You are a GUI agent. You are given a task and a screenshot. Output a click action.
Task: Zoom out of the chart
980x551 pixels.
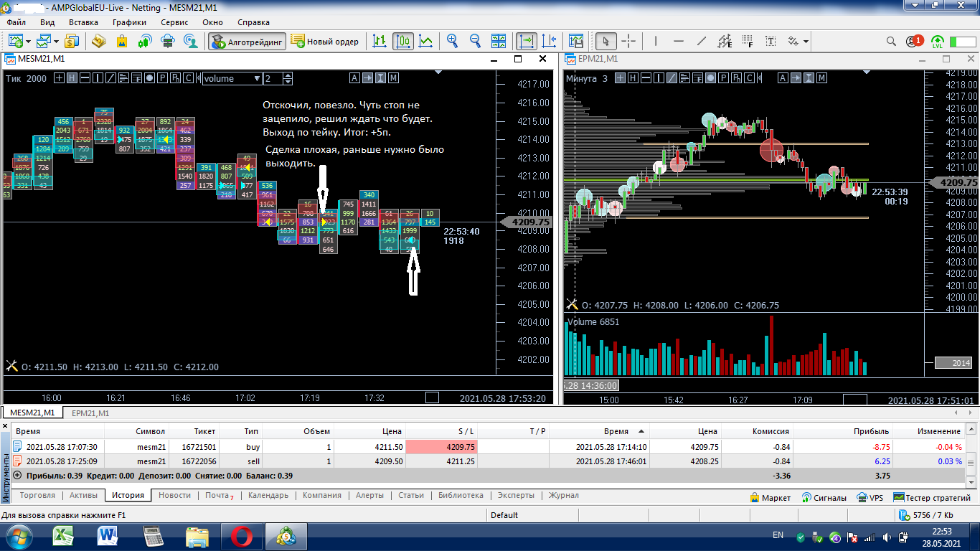coord(475,41)
